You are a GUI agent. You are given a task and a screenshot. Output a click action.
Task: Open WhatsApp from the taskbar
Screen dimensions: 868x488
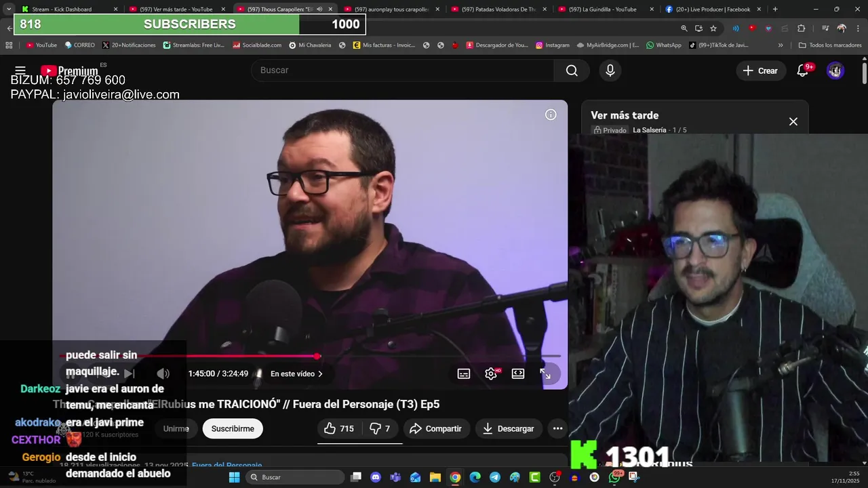pyautogui.click(x=614, y=477)
